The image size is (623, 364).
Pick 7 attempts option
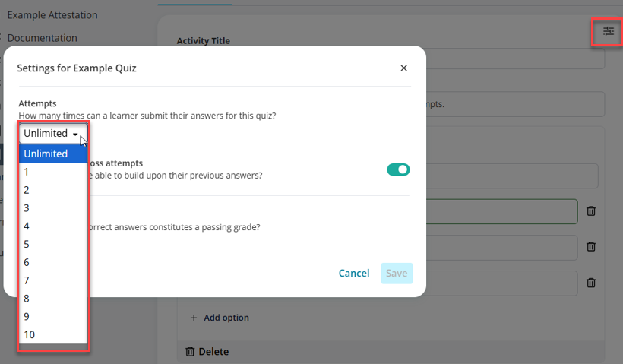(x=53, y=280)
